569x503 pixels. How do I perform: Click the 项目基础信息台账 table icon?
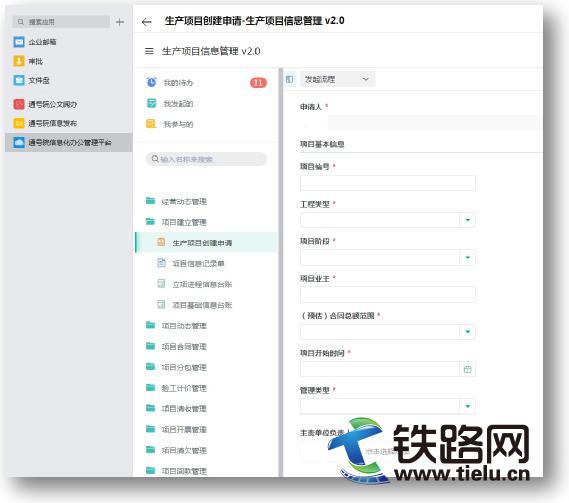click(161, 304)
